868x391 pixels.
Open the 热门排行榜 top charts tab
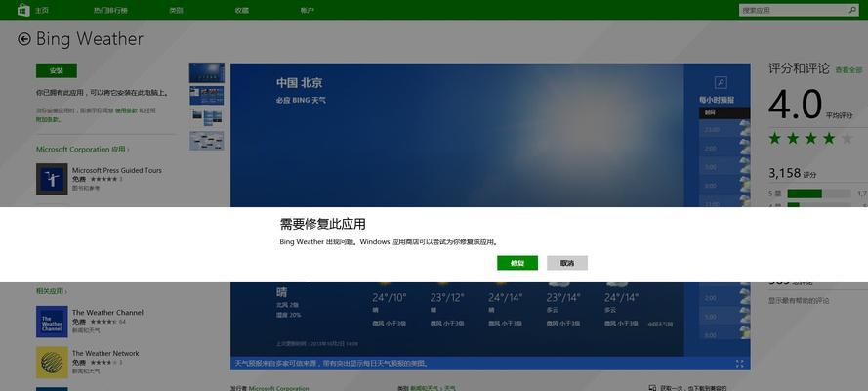click(110, 11)
